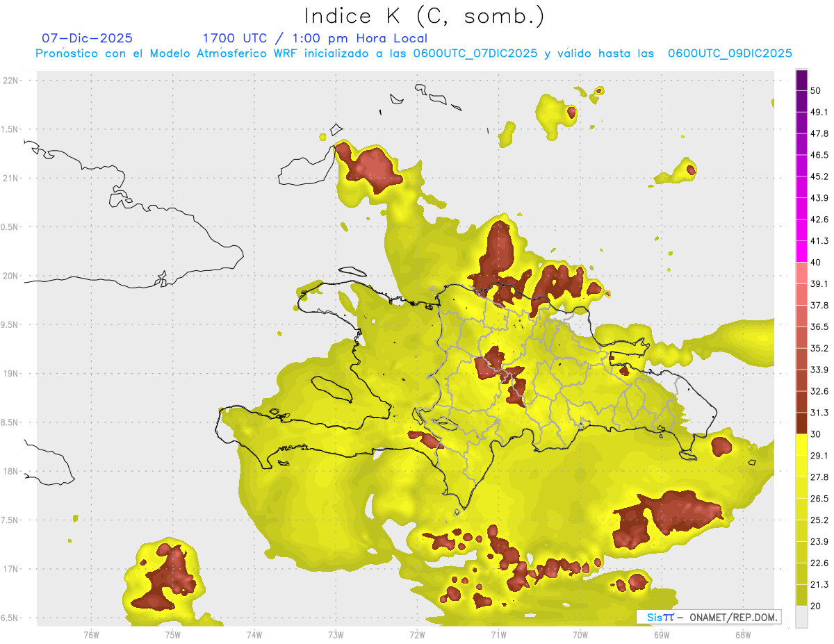
Task: Click the colorbar value "50"
Action: pyautogui.click(x=816, y=91)
